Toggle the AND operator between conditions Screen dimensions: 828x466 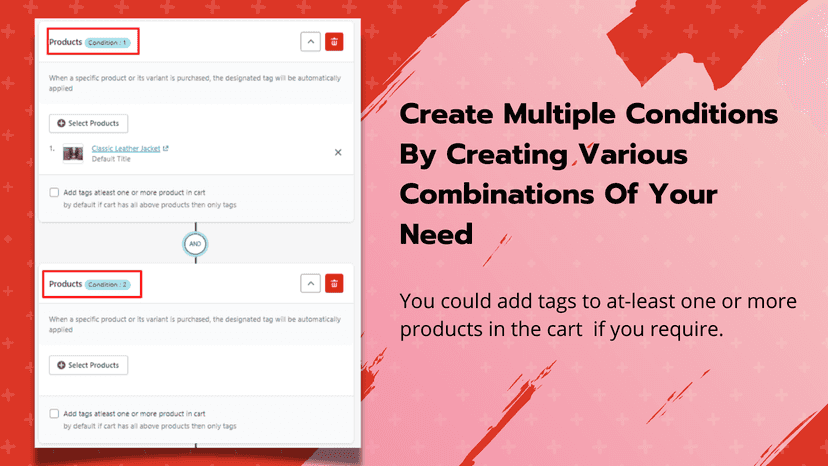(x=195, y=244)
